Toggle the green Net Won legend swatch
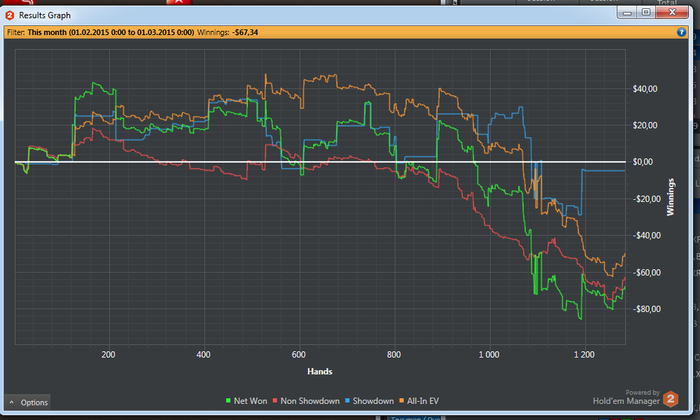The image size is (700, 420). click(x=228, y=401)
